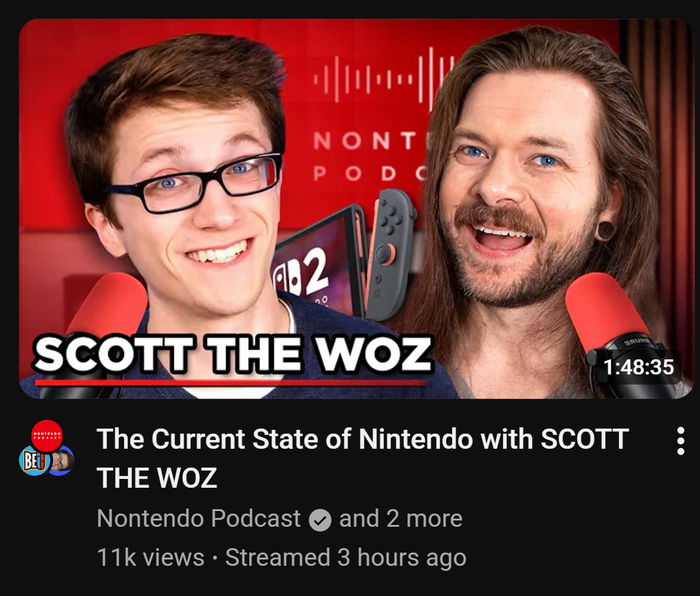
Task: Expand the "and 2 more" collaborators list
Action: tap(400, 519)
